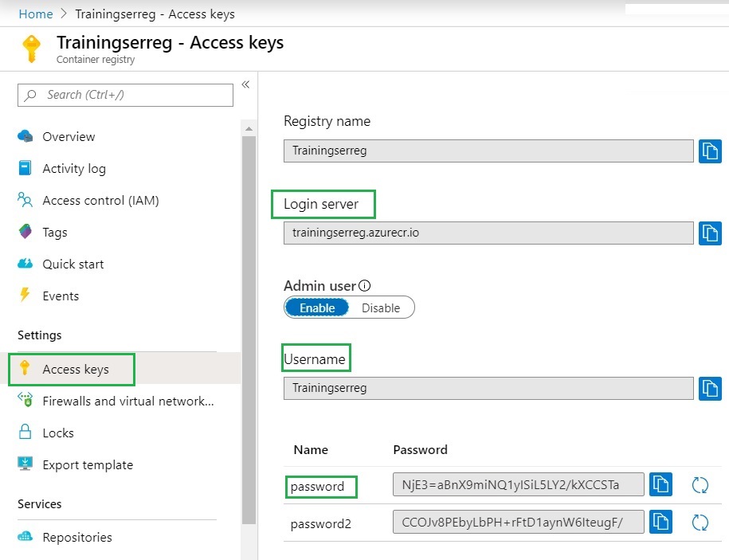The width and height of the screenshot is (729, 560).
Task: Copy the password2 value
Action: tap(660, 522)
